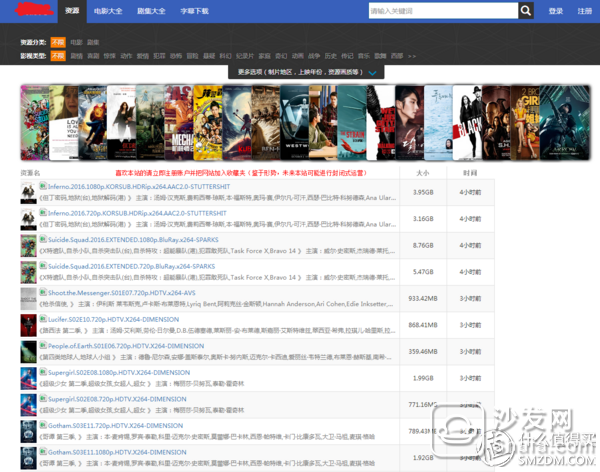Expand more genres with >> arrow
Image resolution: width=600 pixels, height=472 pixels.
tap(412, 56)
